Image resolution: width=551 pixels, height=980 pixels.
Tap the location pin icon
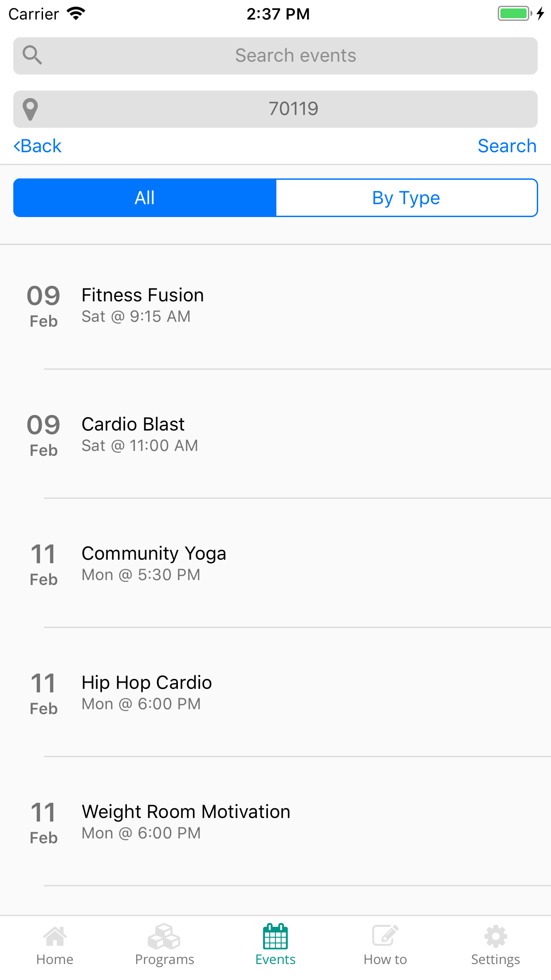pos(30,109)
